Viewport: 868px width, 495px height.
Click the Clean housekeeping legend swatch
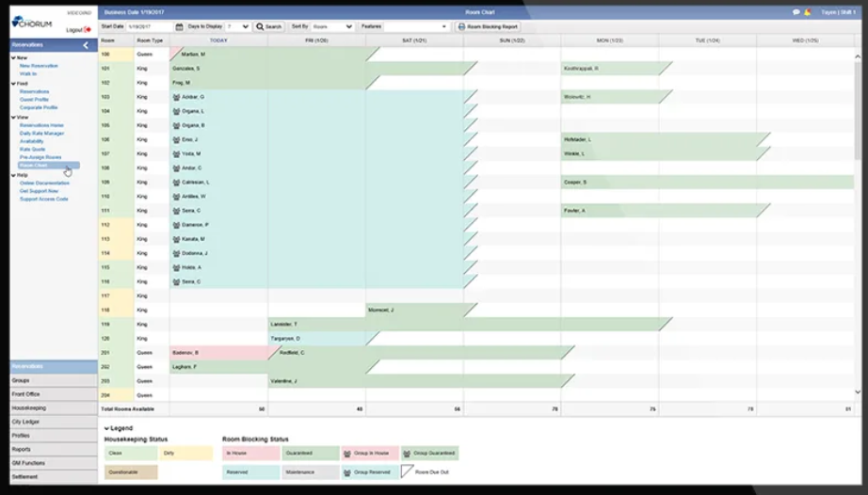(x=131, y=454)
